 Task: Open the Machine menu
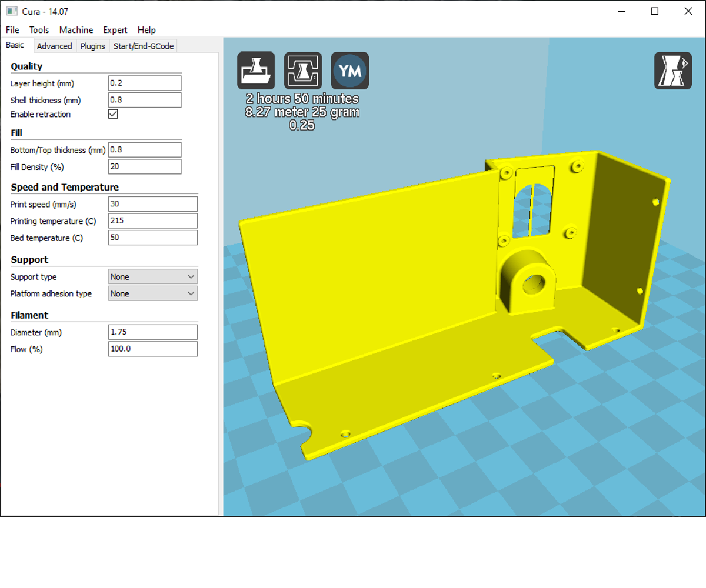coord(76,30)
